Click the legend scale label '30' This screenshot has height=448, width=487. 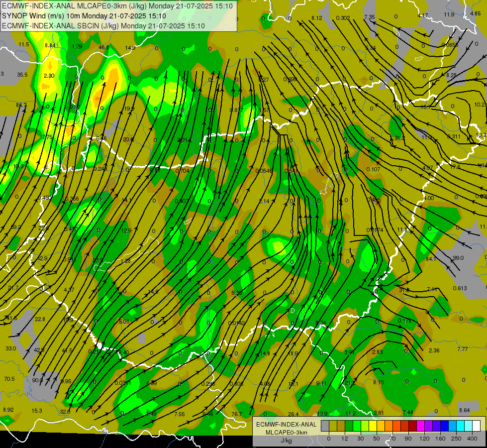pos(360,439)
